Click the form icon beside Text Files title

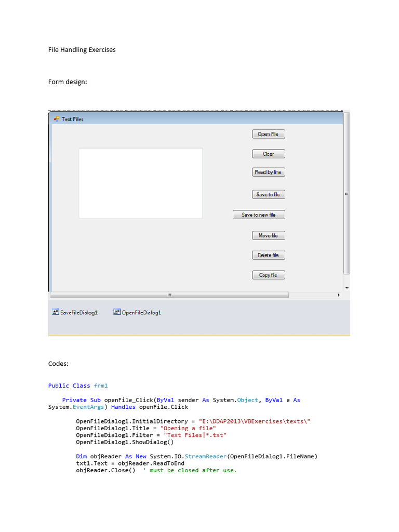56,119
